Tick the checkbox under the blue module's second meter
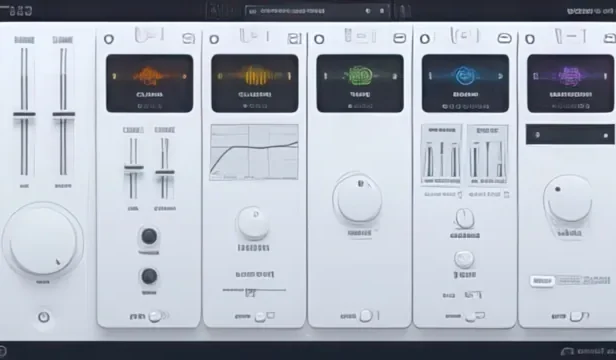616x360 pixels. coord(506,195)
